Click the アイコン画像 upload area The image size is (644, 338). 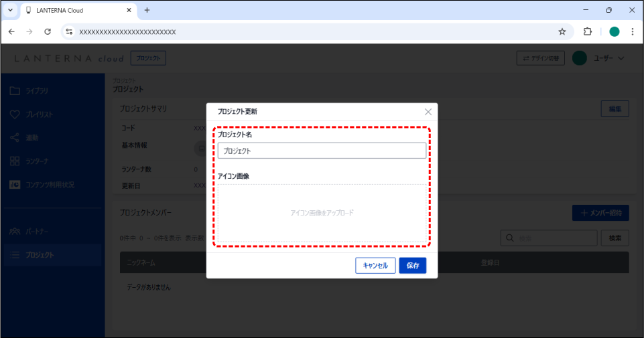322,213
